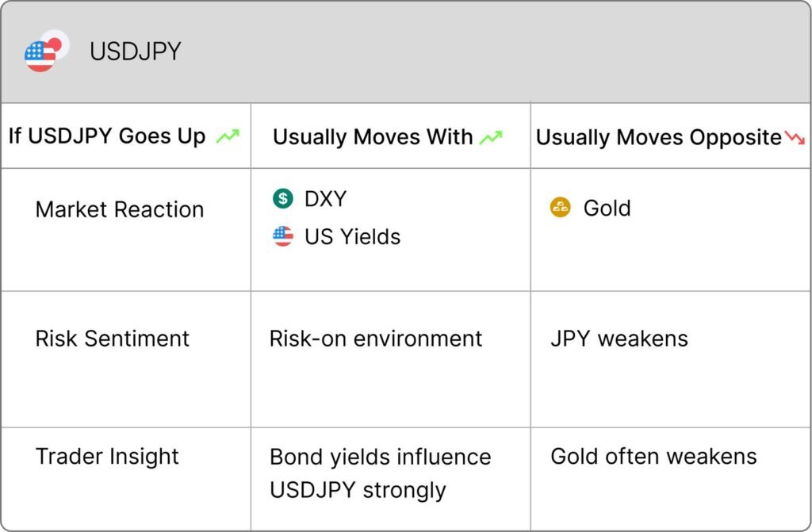The height and width of the screenshot is (532, 812).
Task: Click the US flag icon beside US Yields
Action: 283,236
